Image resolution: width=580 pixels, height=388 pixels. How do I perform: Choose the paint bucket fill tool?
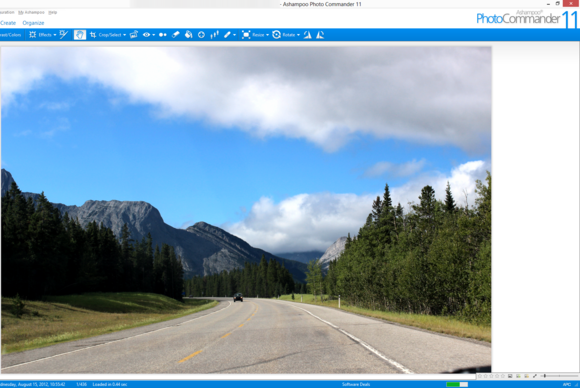tap(189, 35)
